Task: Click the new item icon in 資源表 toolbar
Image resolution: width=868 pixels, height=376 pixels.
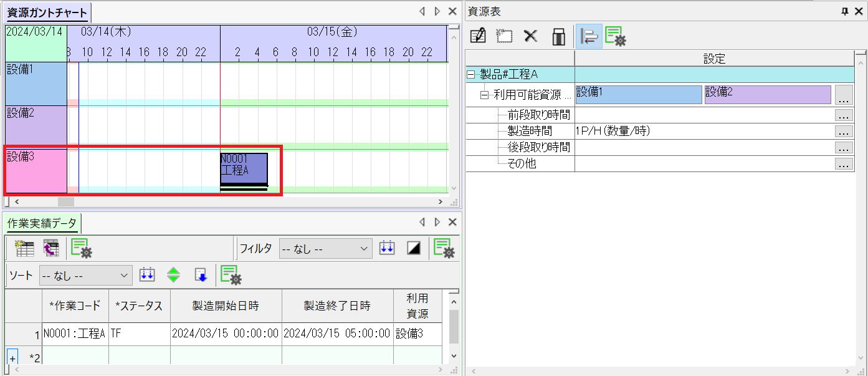Action: [x=504, y=36]
